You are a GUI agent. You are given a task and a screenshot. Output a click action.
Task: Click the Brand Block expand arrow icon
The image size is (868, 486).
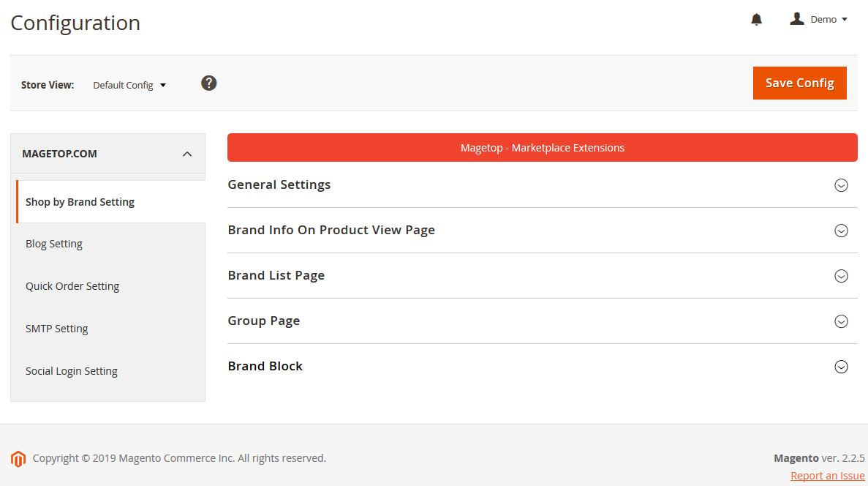[x=841, y=367]
